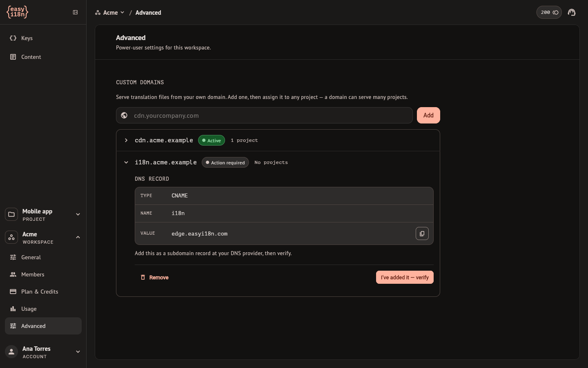The width and height of the screenshot is (588, 368).
Task: Click the Advanced breadcrumb text
Action: (148, 13)
